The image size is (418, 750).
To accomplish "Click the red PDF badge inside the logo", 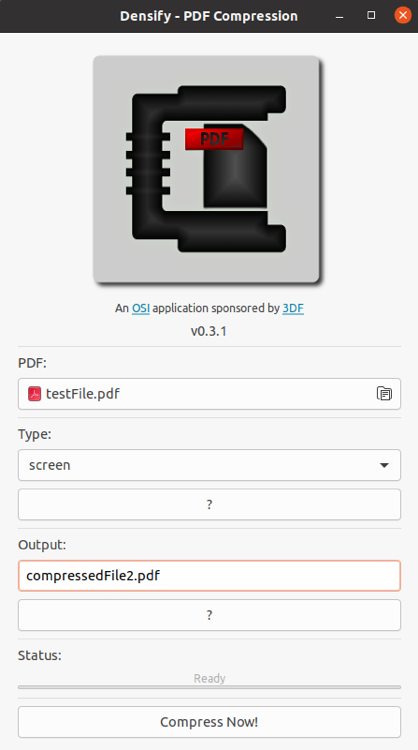I will [x=214, y=139].
